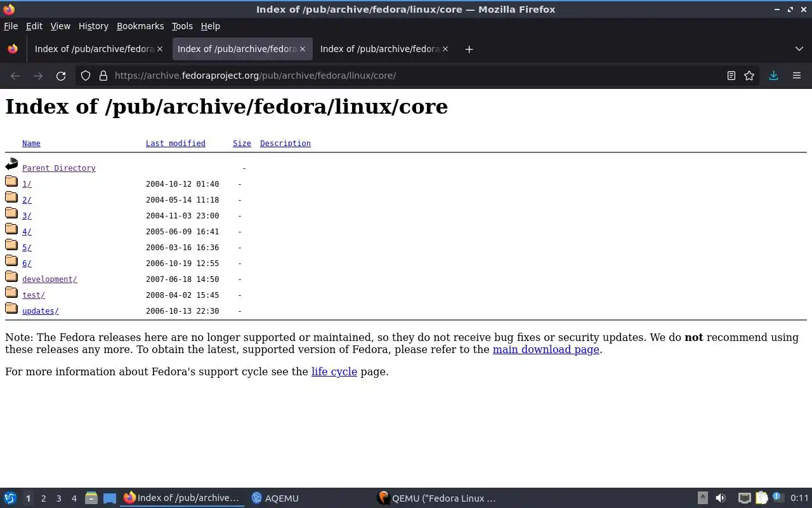
Task: Sort listing by Description column
Action: (285, 144)
